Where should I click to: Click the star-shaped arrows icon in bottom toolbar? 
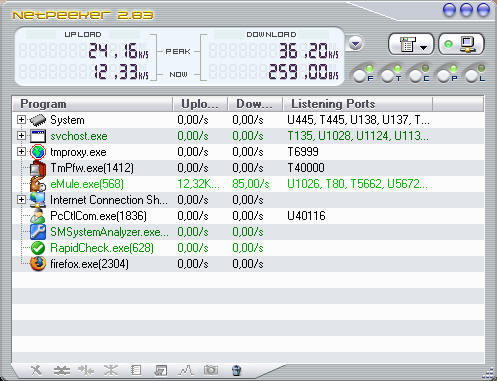(111, 370)
